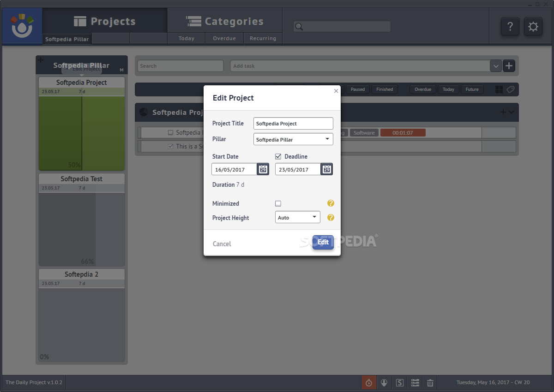Open the Project Height Auto dropdown
The height and width of the screenshot is (392, 554).
298,217
